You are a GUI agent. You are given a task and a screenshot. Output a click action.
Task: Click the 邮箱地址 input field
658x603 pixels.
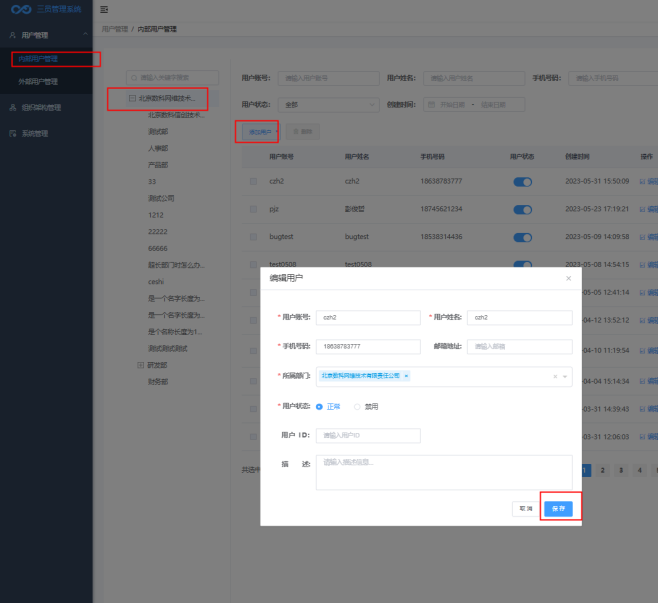(520, 347)
